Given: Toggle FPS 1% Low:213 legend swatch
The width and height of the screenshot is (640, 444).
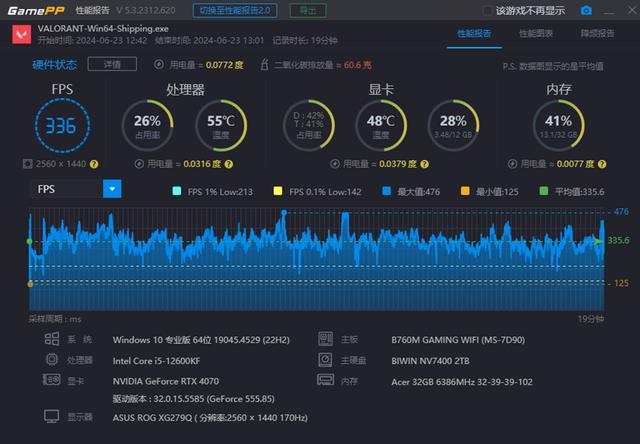Looking at the screenshot, I should coord(177,191).
